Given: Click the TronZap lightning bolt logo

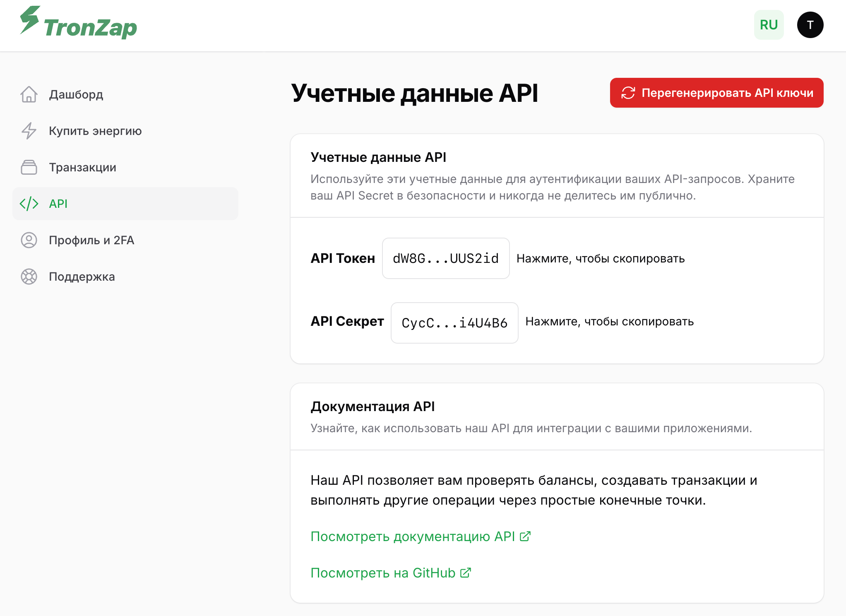Looking at the screenshot, I should pyautogui.click(x=30, y=19).
